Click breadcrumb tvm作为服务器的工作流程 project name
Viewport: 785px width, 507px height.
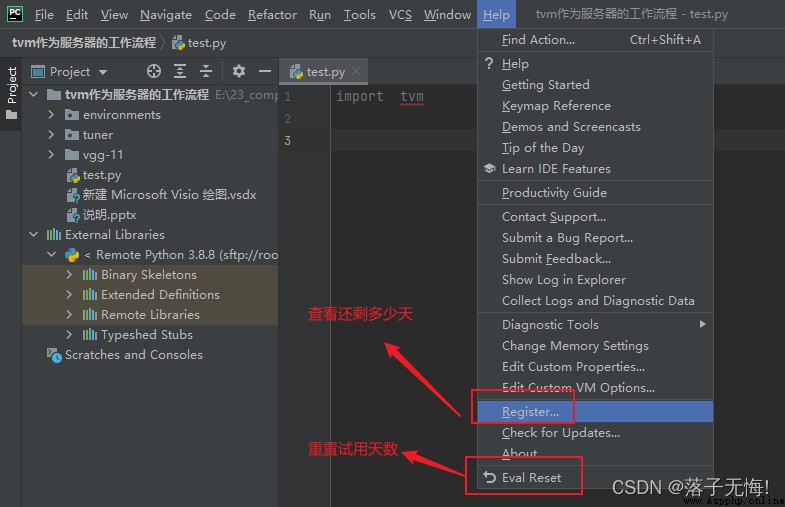[x=84, y=43]
